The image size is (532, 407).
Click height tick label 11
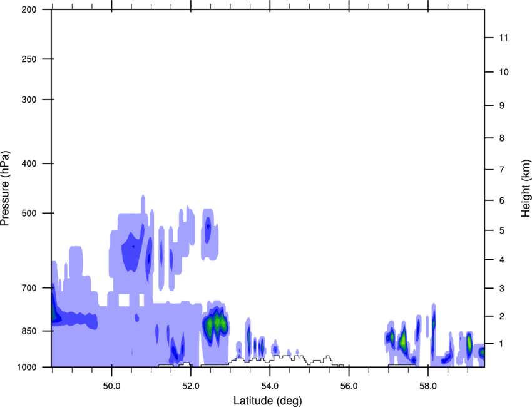click(504, 38)
